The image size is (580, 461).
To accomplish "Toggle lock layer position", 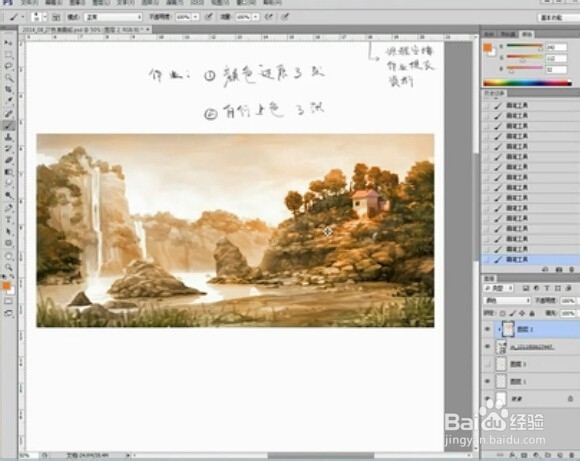I will 522,313.
